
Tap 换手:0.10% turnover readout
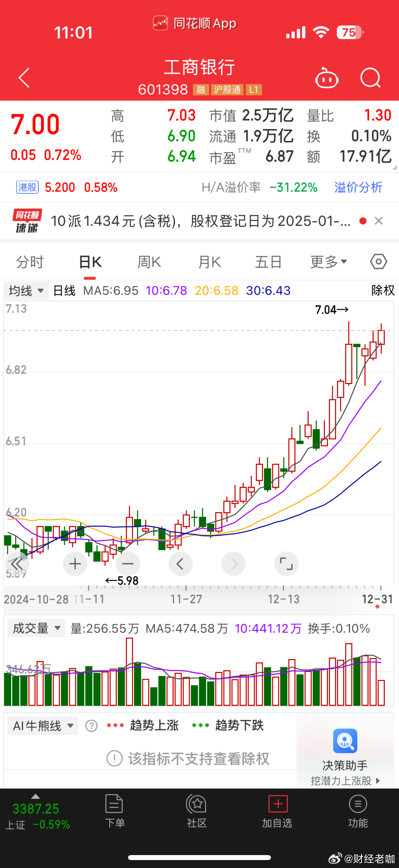click(339, 628)
